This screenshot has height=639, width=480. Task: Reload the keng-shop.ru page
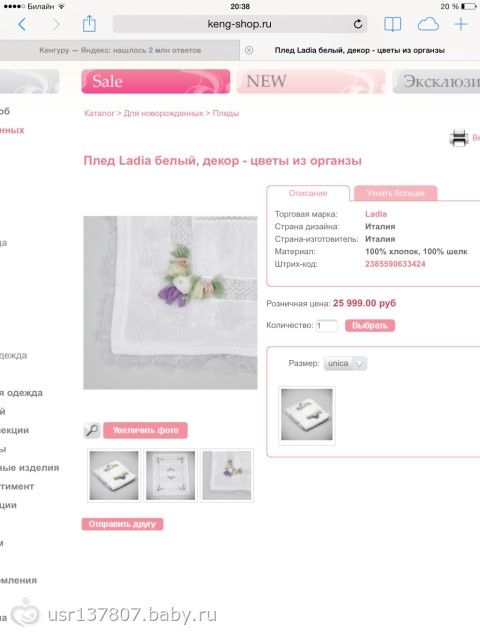click(x=358, y=24)
